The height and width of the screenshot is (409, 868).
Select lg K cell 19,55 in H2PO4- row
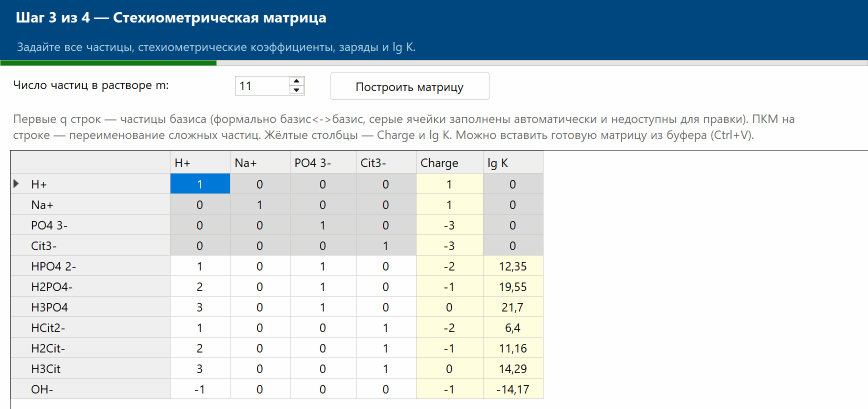point(513,286)
